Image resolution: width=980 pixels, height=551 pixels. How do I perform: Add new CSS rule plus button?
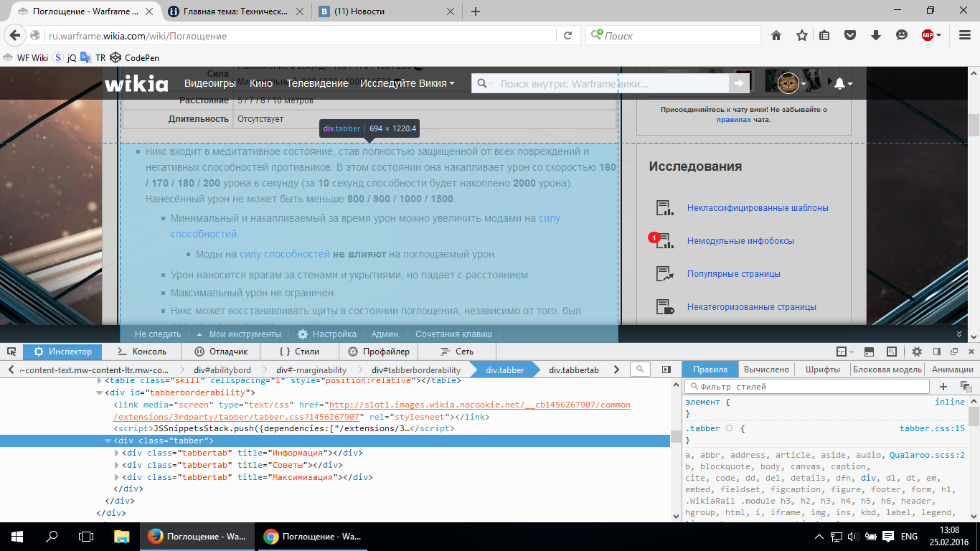point(943,386)
